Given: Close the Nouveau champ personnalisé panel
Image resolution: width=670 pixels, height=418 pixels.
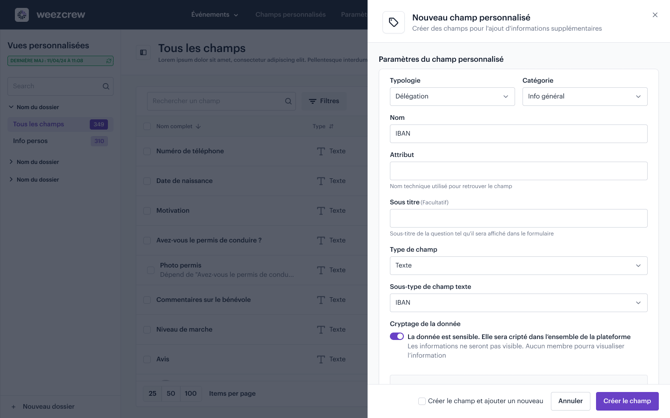Looking at the screenshot, I should [655, 15].
